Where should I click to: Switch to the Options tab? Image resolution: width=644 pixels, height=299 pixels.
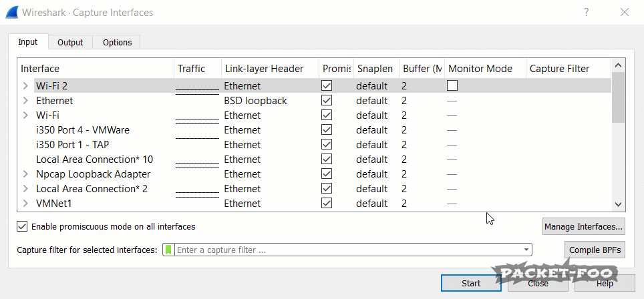117,43
